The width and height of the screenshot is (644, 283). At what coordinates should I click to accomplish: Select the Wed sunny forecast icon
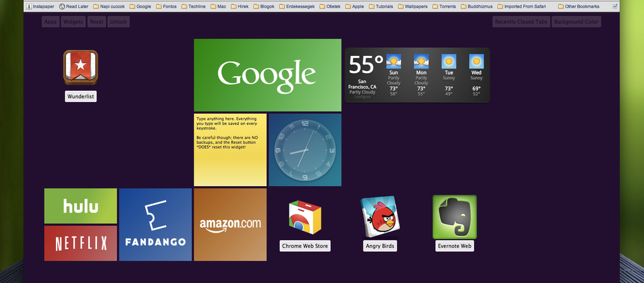point(477,62)
